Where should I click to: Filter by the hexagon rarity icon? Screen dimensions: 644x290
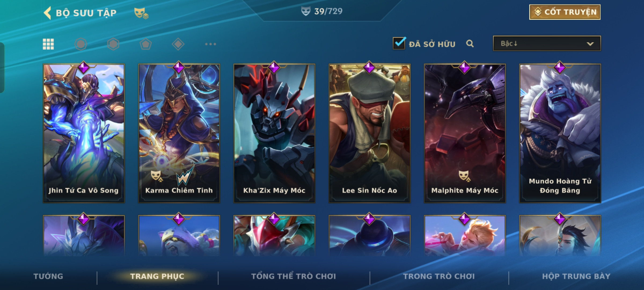coord(113,44)
